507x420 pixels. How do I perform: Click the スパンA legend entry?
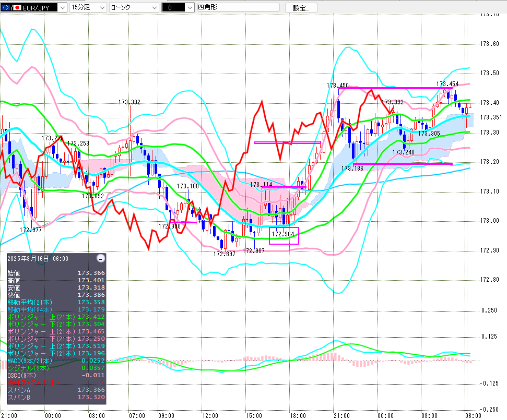[19, 390]
